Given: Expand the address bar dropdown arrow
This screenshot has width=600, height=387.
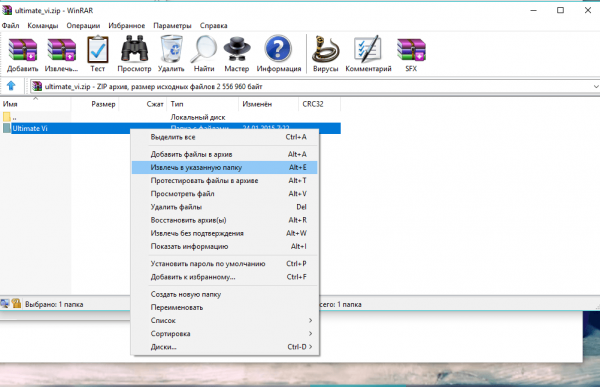Looking at the screenshot, I should point(596,87).
